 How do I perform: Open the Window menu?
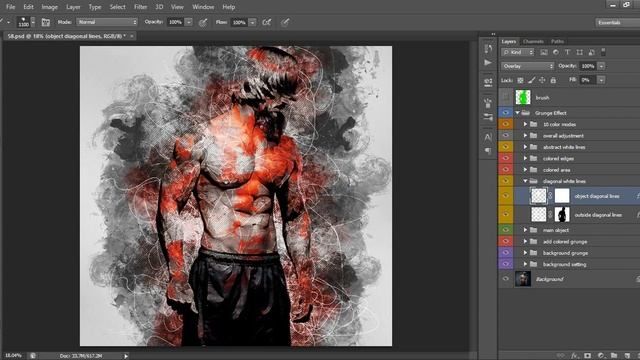[x=203, y=7]
